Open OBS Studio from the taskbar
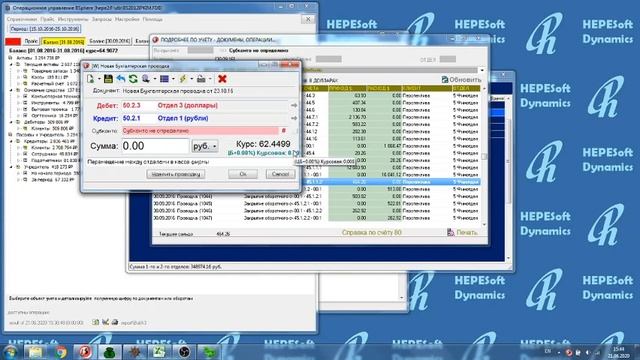Viewport: 640px width, 360px height. pos(184,352)
